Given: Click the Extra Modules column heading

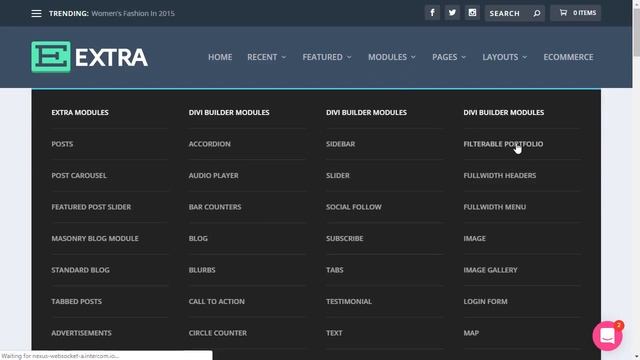Looking at the screenshot, I should click(x=80, y=112).
